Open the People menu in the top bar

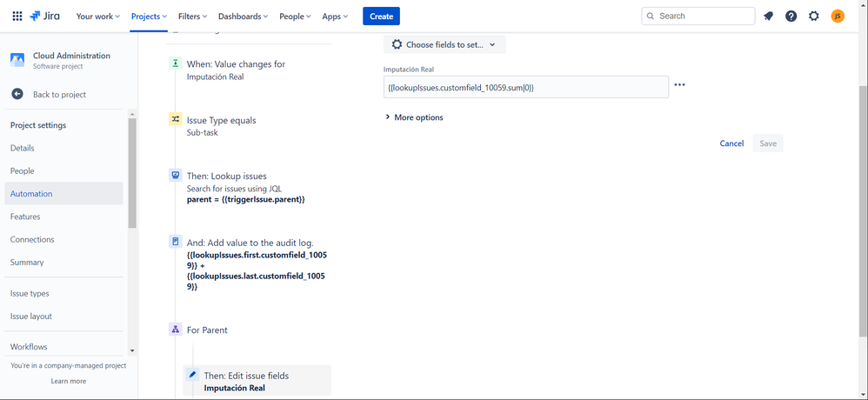pos(295,16)
